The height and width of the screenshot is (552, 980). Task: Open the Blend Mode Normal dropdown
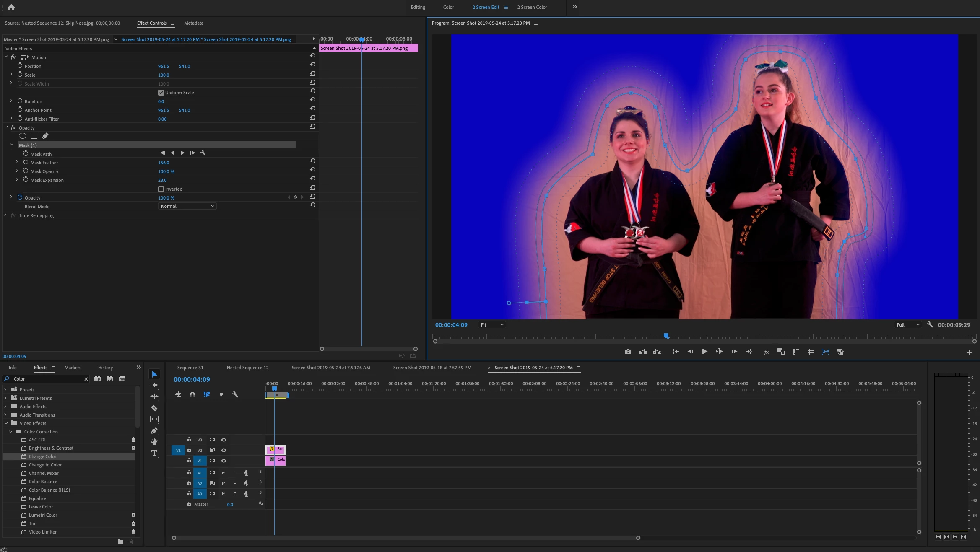click(x=187, y=206)
